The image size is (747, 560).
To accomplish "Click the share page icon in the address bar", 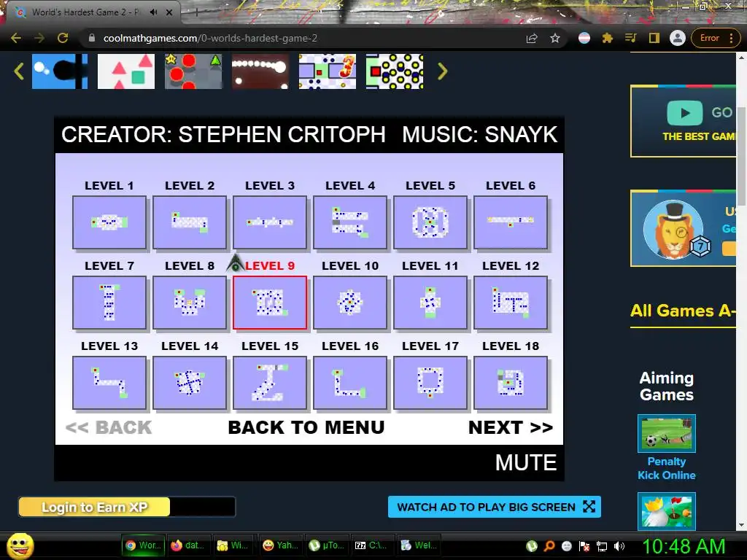I will click(532, 38).
